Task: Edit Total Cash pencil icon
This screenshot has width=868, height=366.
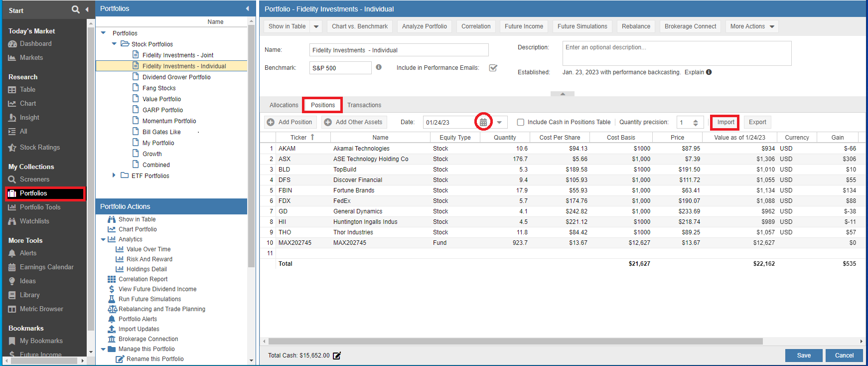Action: pos(337,356)
